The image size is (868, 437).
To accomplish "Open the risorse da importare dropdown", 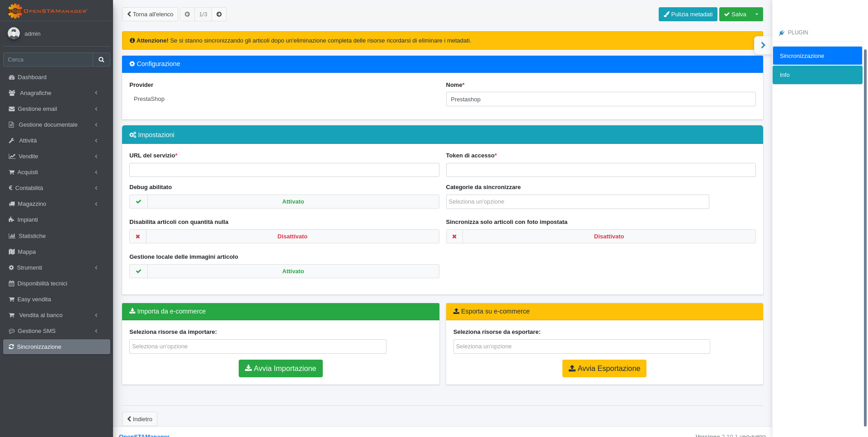I will click(x=258, y=347).
